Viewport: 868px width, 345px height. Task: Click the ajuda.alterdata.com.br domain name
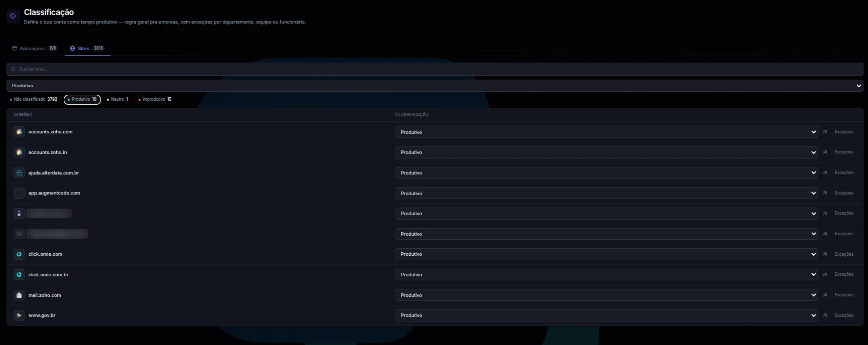click(x=54, y=173)
